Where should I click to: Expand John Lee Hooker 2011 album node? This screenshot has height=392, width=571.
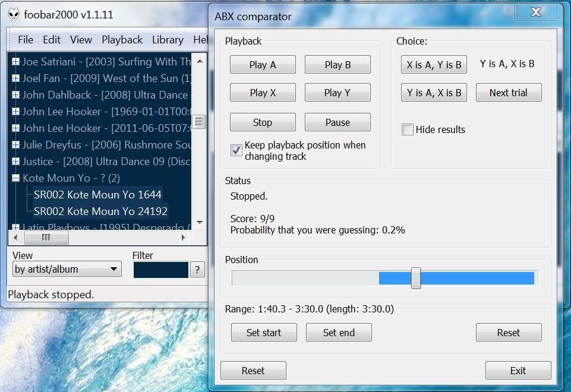click(15, 128)
